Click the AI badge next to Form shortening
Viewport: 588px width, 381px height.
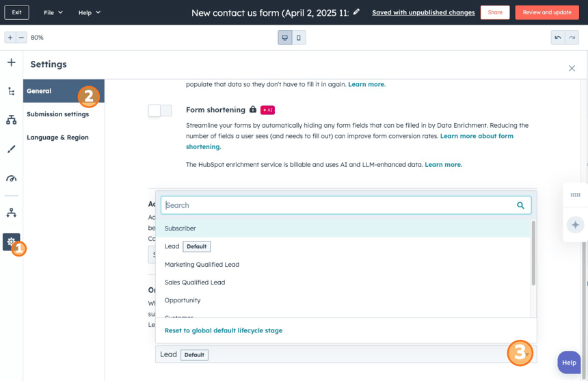click(268, 110)
